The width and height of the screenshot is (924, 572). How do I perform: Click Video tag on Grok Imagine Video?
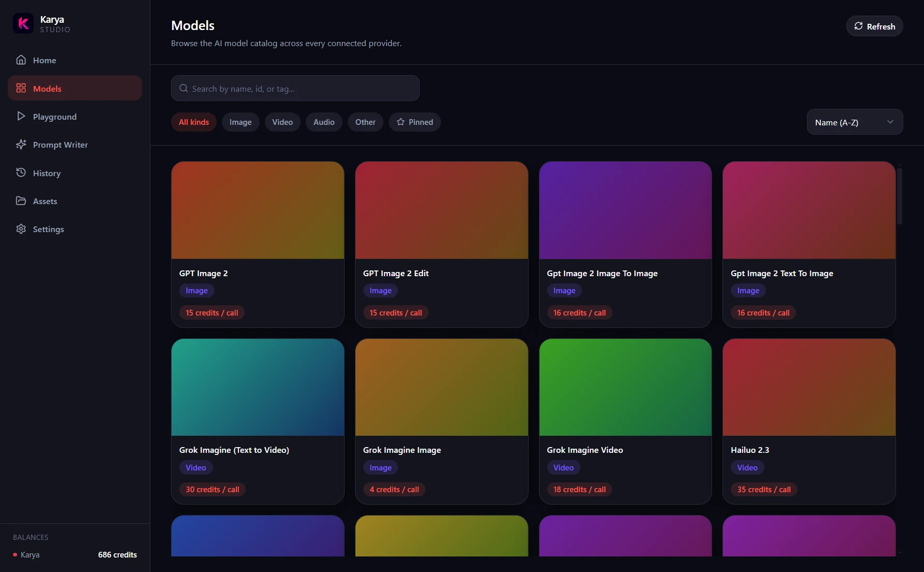tap(564, 467)
